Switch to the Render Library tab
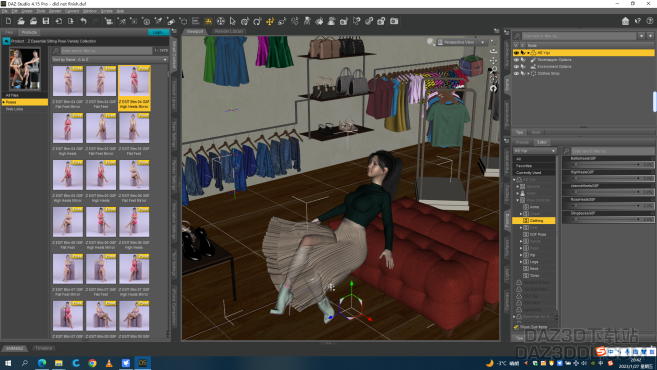Viewport: 657px width, 370px height. [229, 31]
